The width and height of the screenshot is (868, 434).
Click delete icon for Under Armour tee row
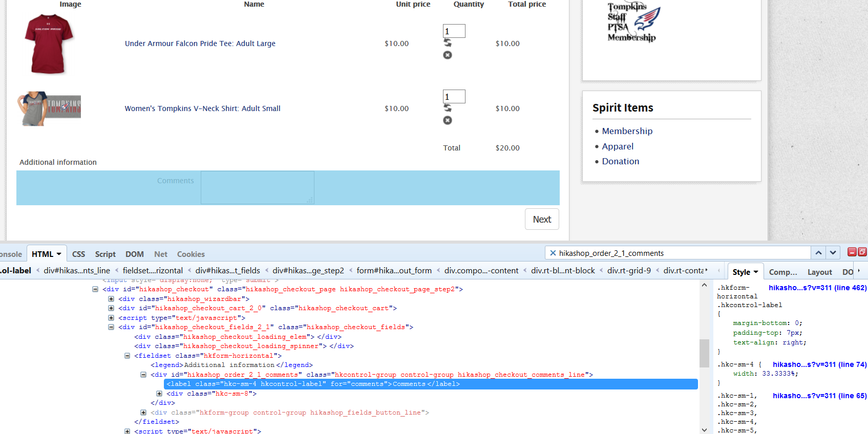pos(448,55)
